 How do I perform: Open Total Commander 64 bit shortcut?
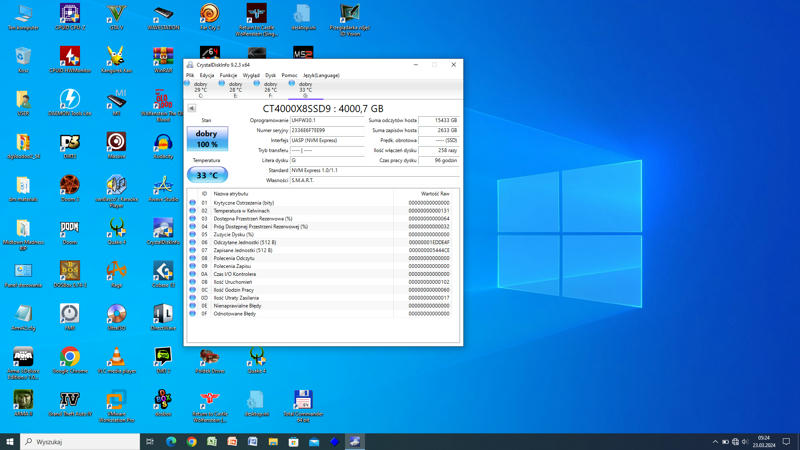tap(303, 406)
